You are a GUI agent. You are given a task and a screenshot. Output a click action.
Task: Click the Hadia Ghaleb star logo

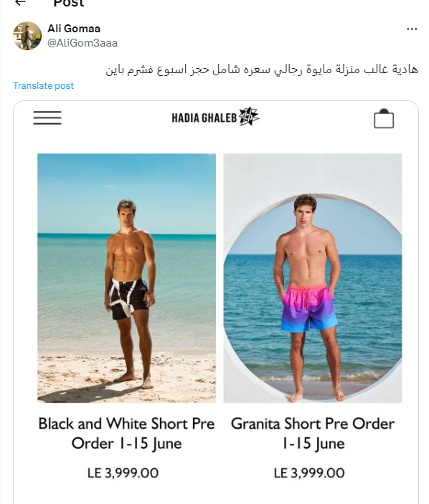coord(249,116)
